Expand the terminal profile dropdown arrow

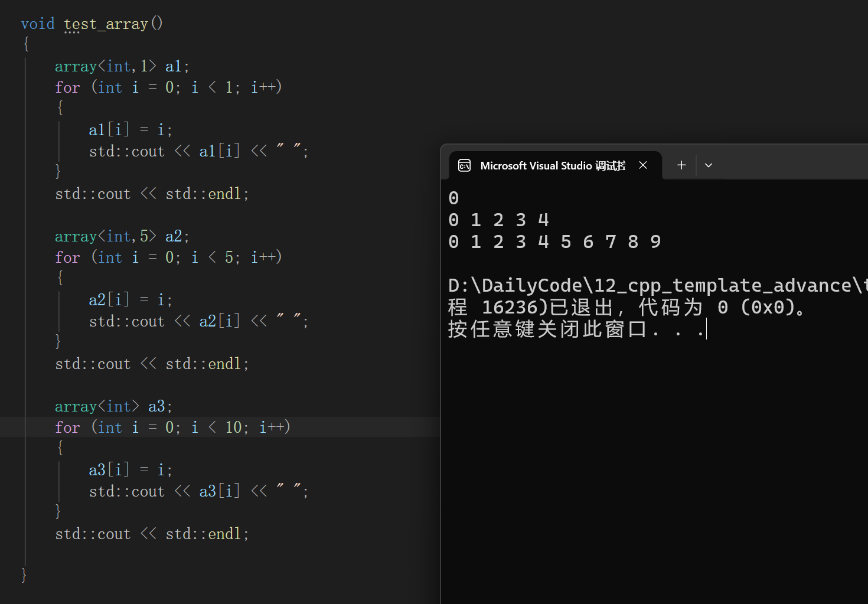pos(709,165)
